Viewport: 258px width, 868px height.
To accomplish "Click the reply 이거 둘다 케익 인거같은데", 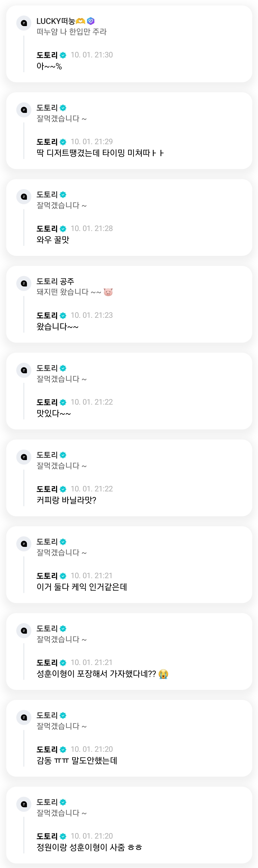I will pos(82,587).
